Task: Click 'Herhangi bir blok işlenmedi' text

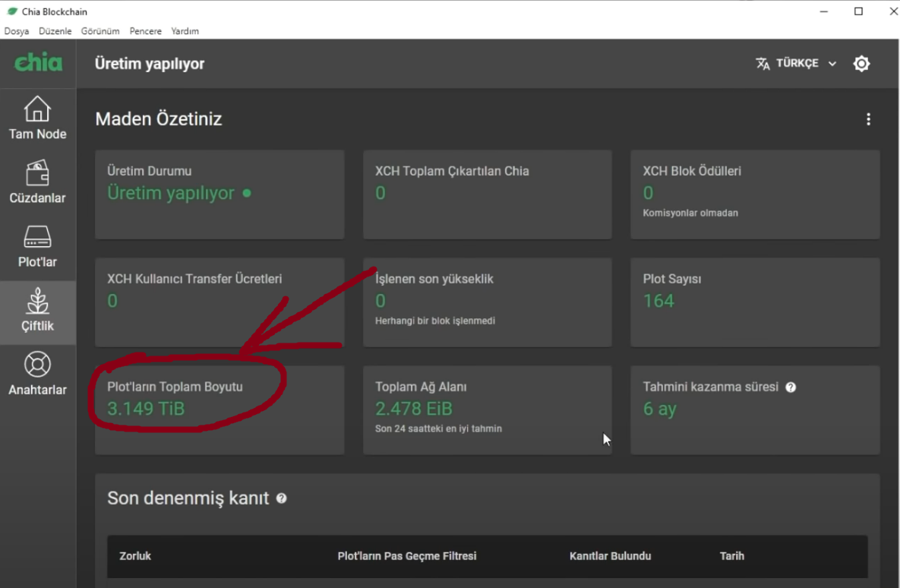Action: pos(434,321)
